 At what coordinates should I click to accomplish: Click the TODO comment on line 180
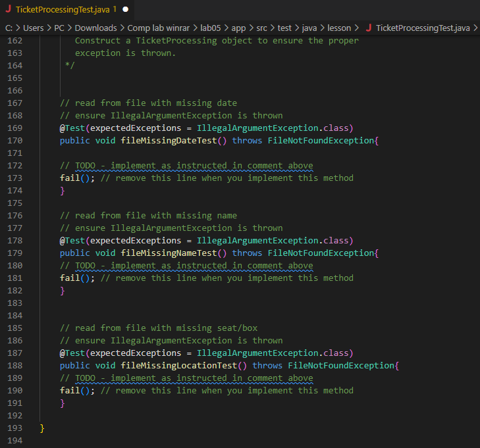point(186,266)
